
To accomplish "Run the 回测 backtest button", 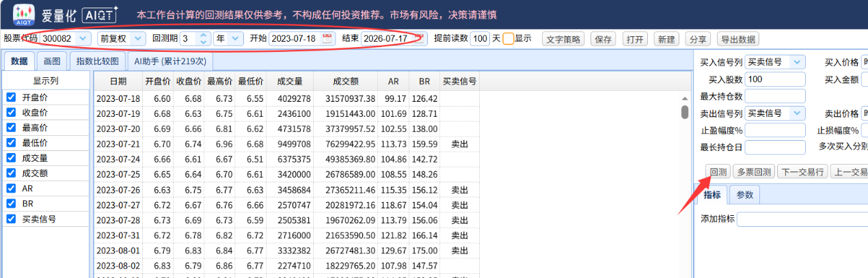I will tap(718, 171).
